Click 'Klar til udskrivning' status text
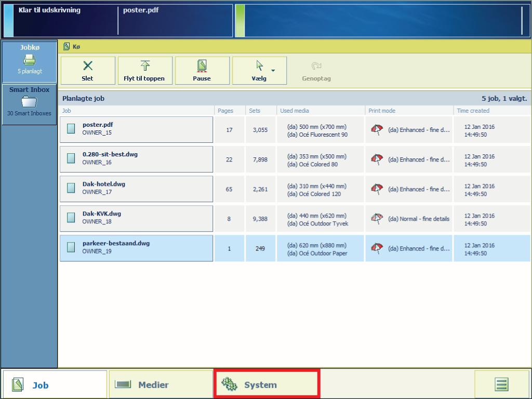 click(x=49, y=10)
